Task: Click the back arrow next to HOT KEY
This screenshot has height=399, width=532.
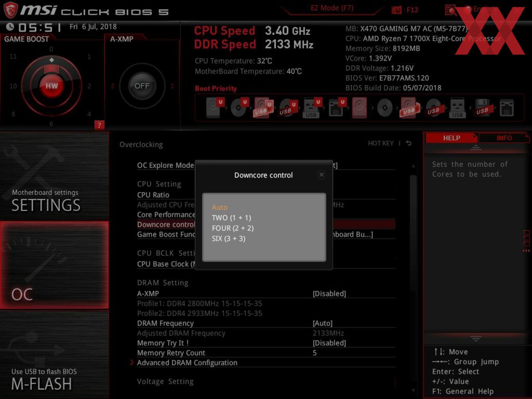Action: [408, 143]
